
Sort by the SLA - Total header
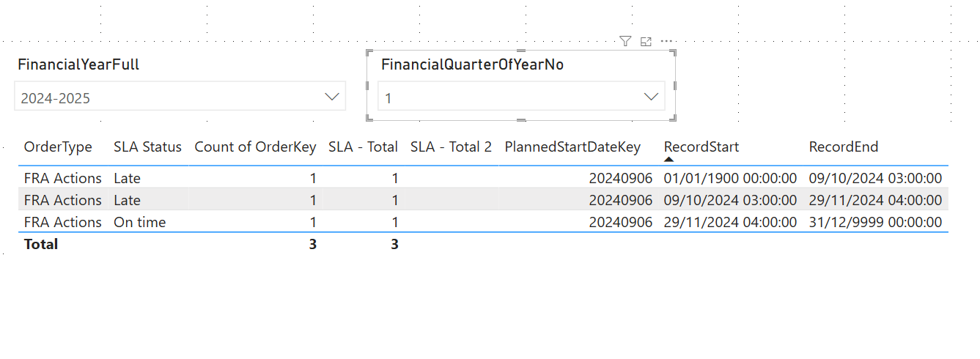tap(363, 147)
